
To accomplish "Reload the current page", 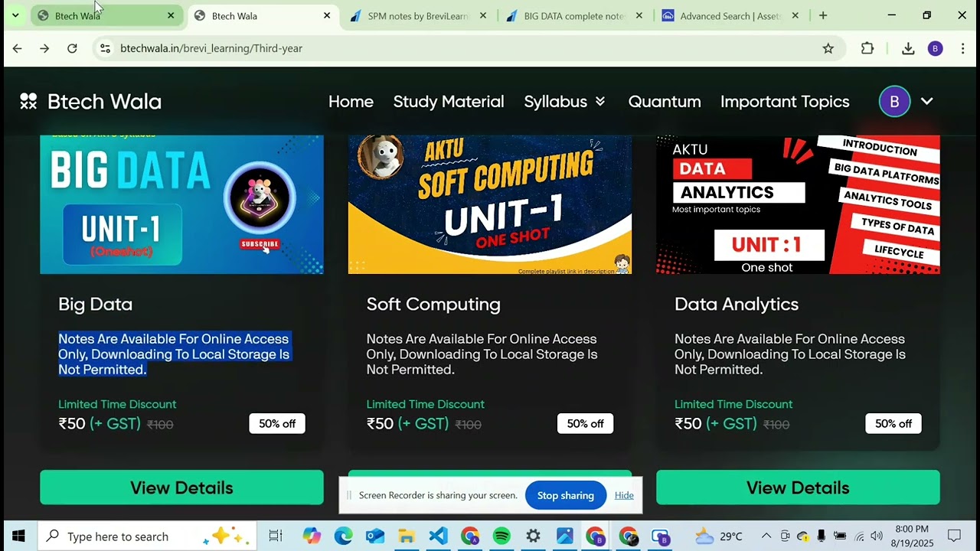I will (x=72, y=48).
